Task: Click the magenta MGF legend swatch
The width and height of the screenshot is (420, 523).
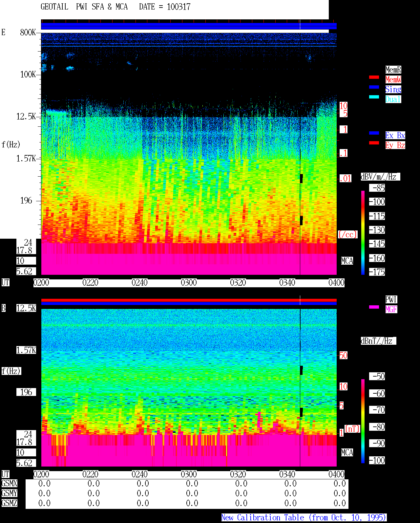Action: coord(374,307)
